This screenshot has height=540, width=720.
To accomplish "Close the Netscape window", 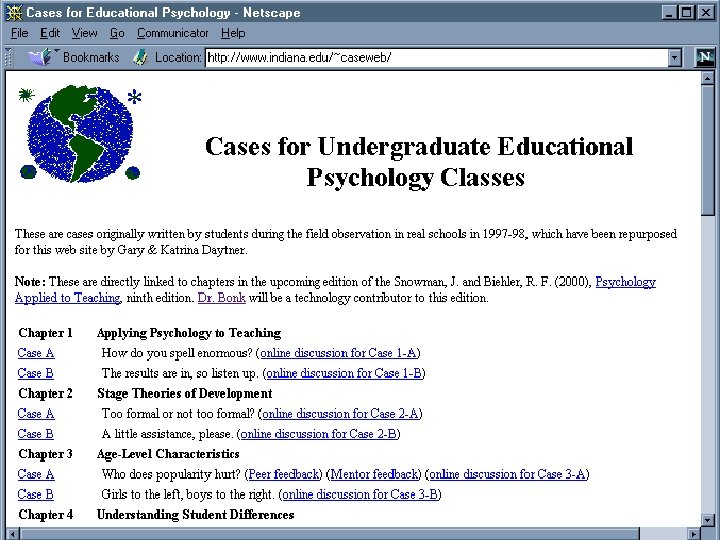I will [x=706, y=12].
